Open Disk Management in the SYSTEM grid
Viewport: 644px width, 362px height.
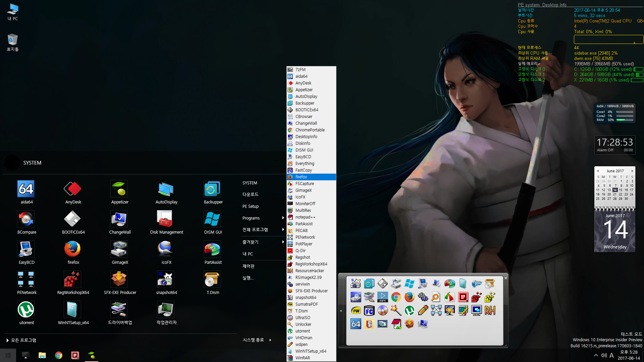[166, 223]
